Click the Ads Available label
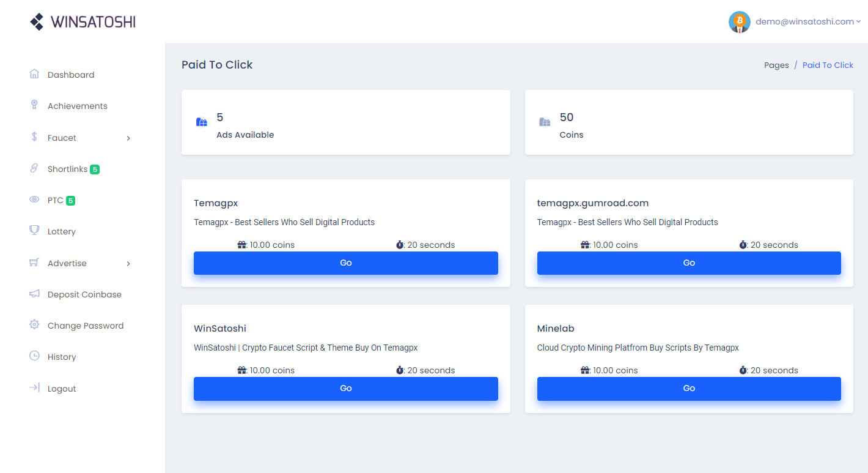This screenshot has width=868, height=473. 245,135
